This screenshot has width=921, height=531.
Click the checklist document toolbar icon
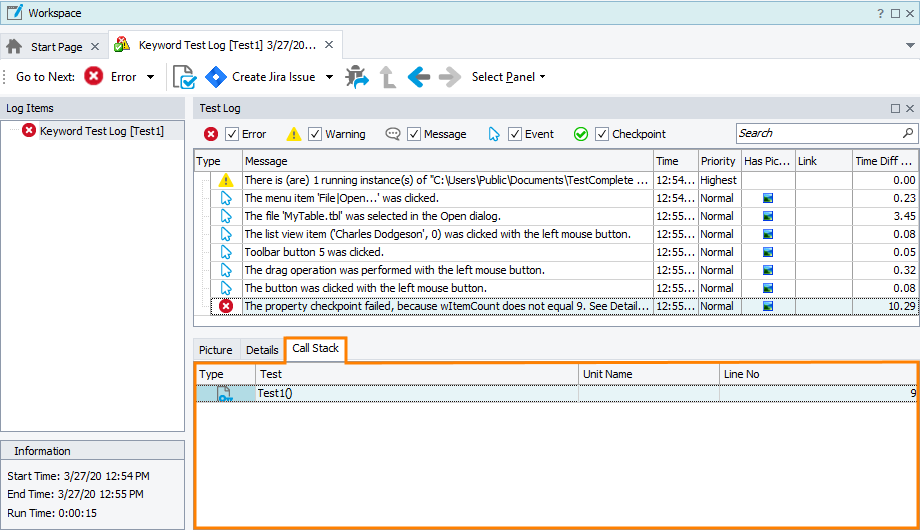tap(184, 77)
